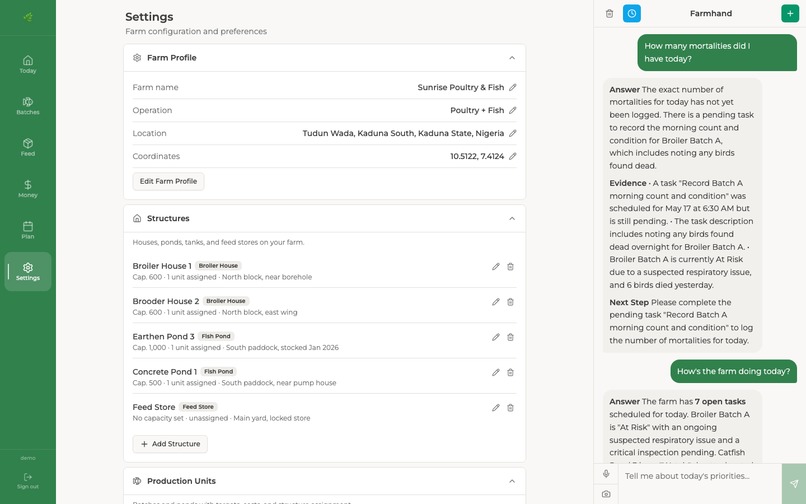Click the Broiler House 1 name

[162, 266]
